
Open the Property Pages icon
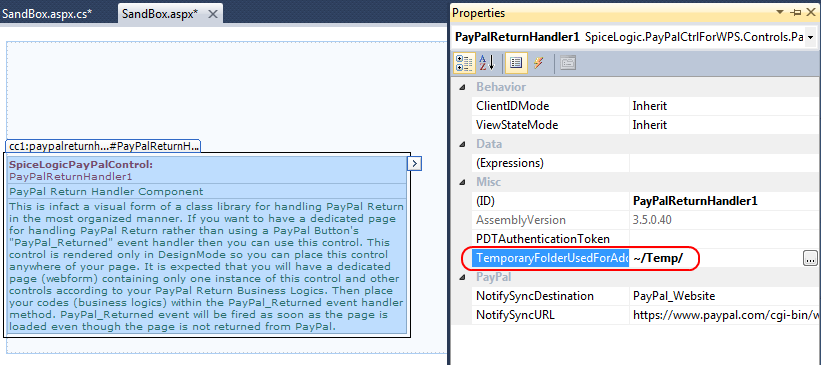point(568,63)
